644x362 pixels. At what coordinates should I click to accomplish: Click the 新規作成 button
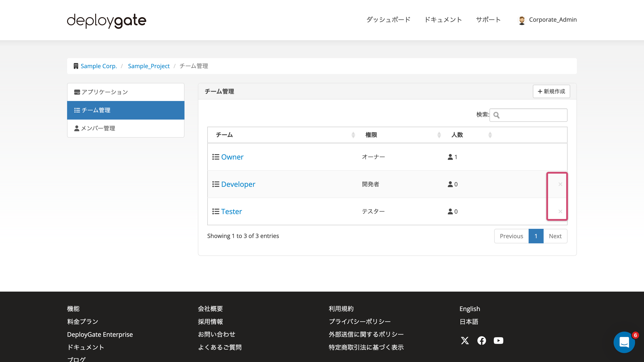[551, 91]
